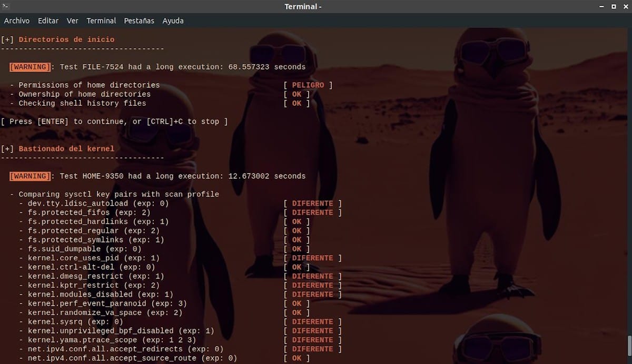Click the WARNING badge for Test FILE-7524

tap(31, 67)
